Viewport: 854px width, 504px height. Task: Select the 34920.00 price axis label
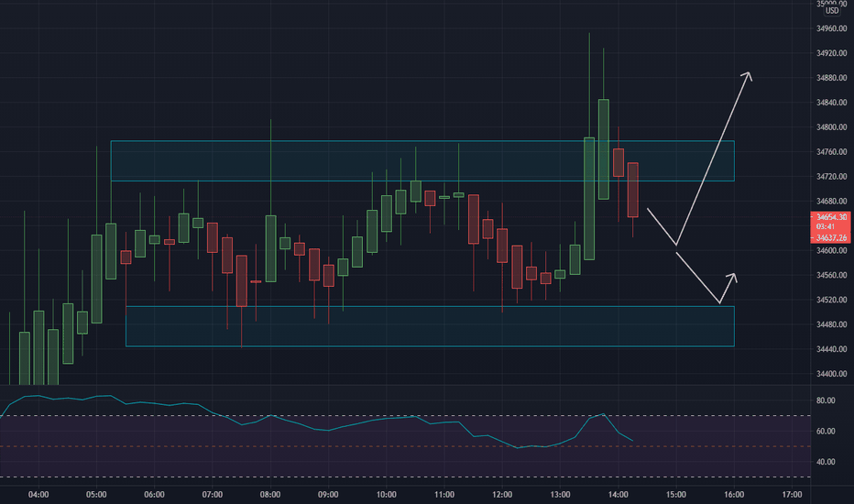tap(831, 53)
